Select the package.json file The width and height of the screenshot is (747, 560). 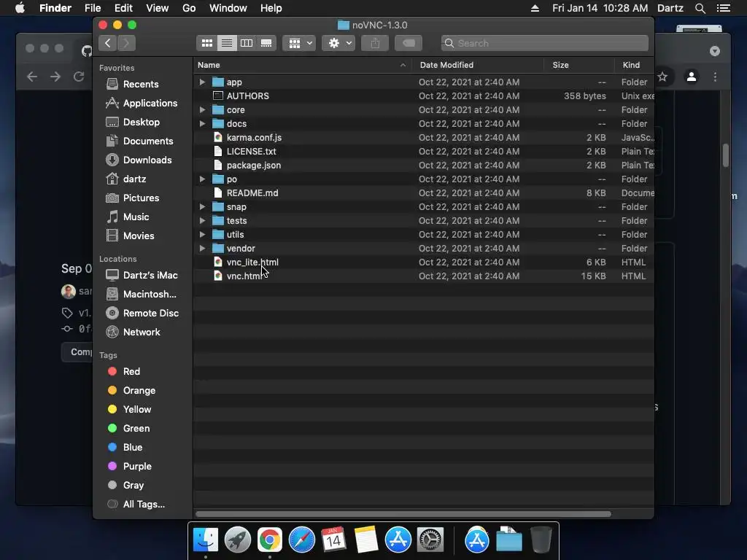click(x=424, y=166)
